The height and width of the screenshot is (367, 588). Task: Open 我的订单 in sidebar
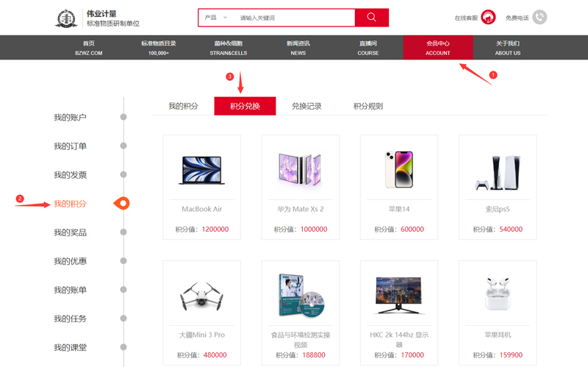pos(70,146)
